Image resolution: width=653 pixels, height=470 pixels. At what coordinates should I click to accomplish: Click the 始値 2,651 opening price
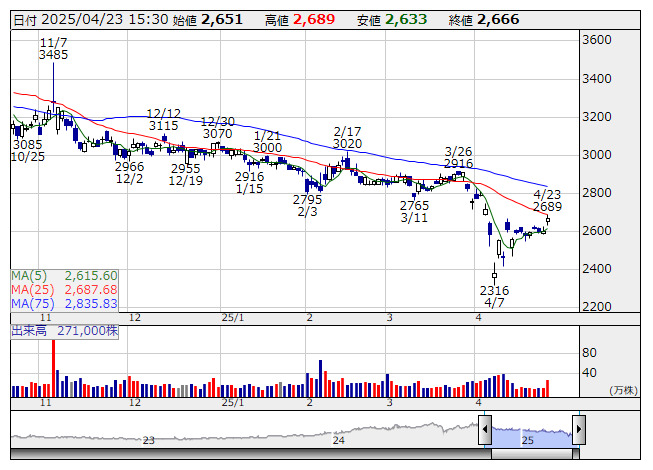coord(207,20)
